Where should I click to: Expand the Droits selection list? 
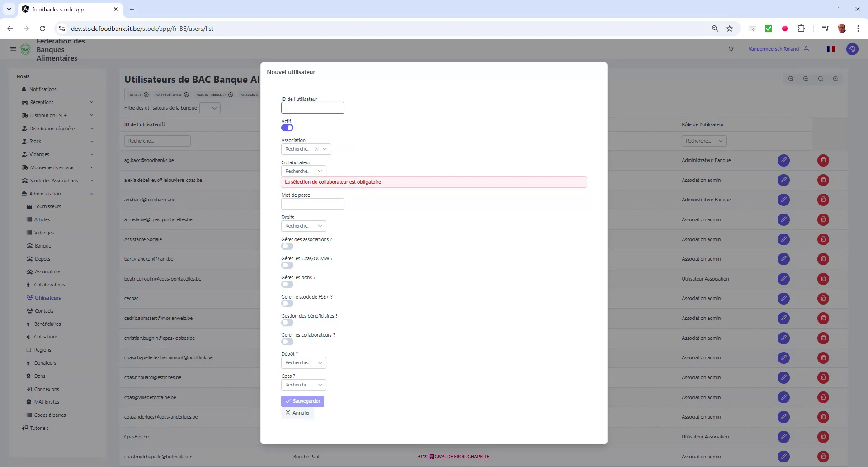coord(303,226)
